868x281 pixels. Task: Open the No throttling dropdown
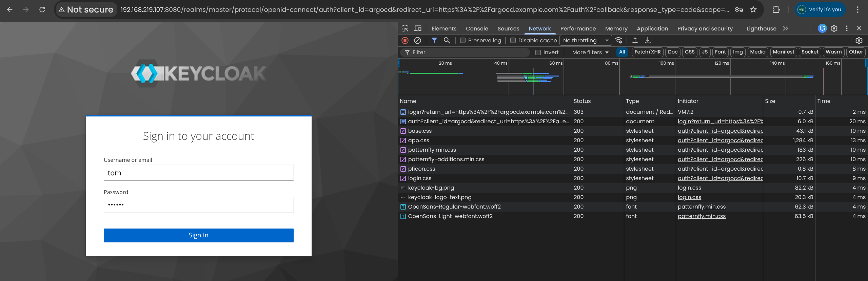[586, 40]
